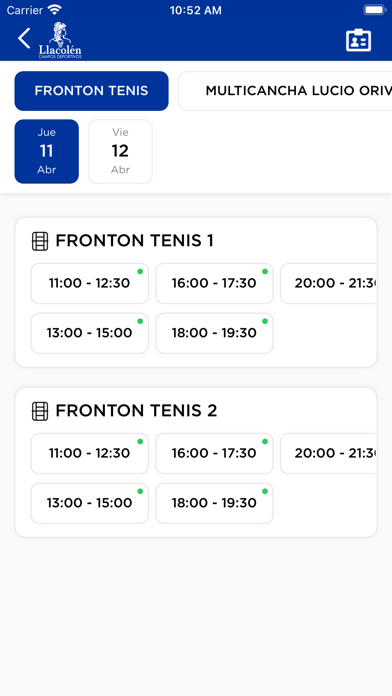
Task: Tap the back arrow icon
Action: point(24,38)
